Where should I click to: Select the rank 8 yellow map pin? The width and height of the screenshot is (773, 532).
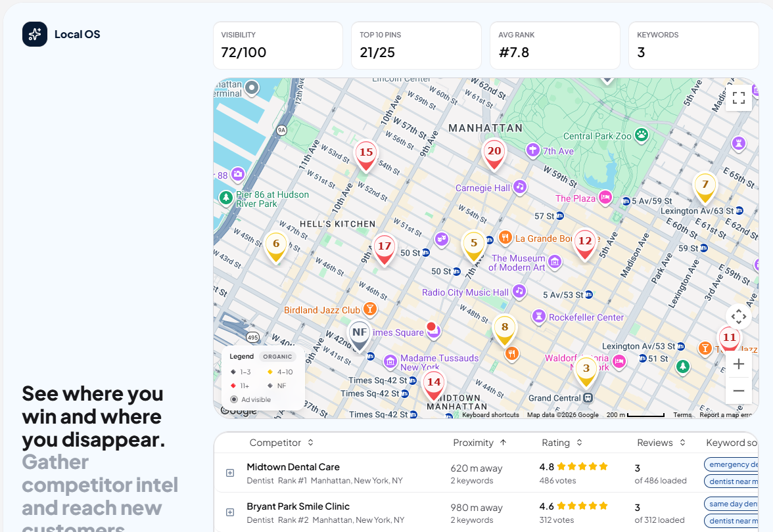(x=505, y=330)
